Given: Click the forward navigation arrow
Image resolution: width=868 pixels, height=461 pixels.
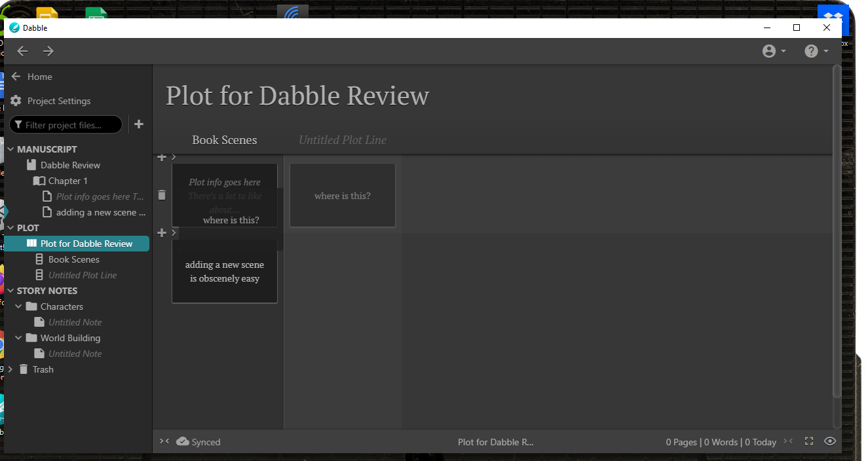Looking at the screenshot, I should [48, 51].
